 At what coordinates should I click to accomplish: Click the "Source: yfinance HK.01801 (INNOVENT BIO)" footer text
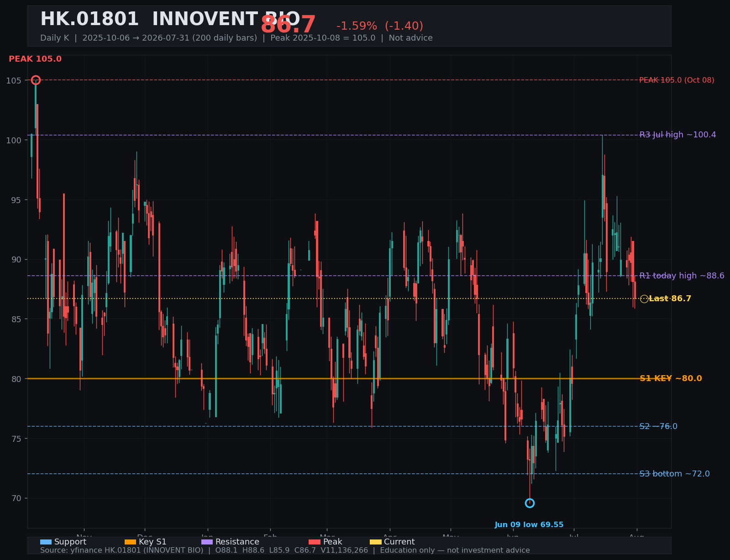(122, 550)
